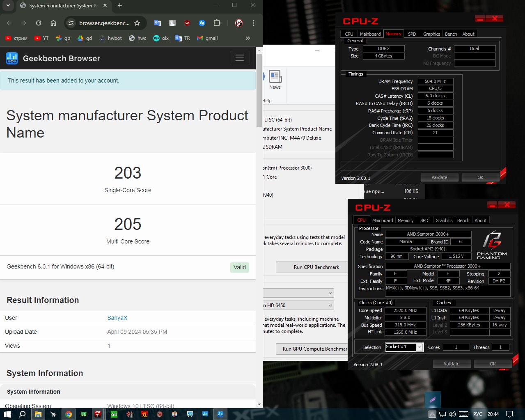Open the 'стрим' YouTube bookmark
Image resolution: width=525 pixels, height=420 pixels.
coord(16,38)
